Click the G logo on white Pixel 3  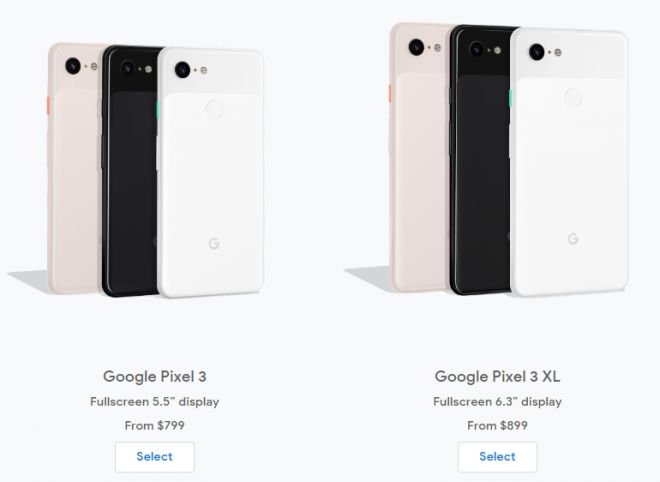214,243
